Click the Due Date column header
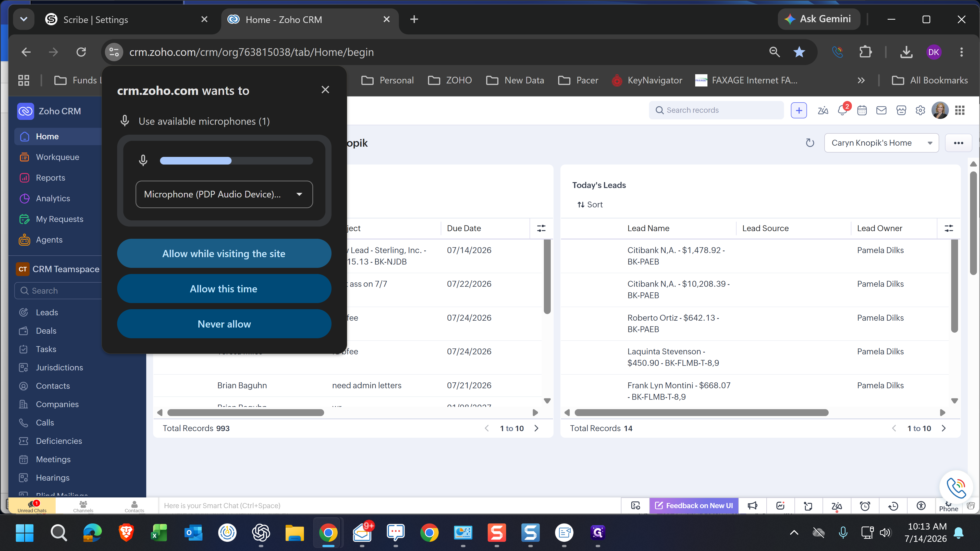Screen dimensions: 980x551 [464, 228]
